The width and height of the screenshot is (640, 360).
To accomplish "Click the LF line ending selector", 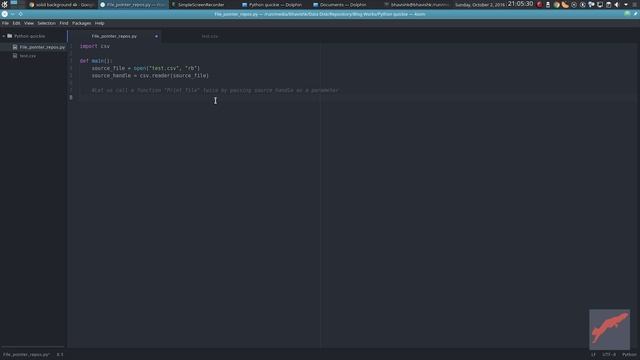I will (x=593, y=355).
